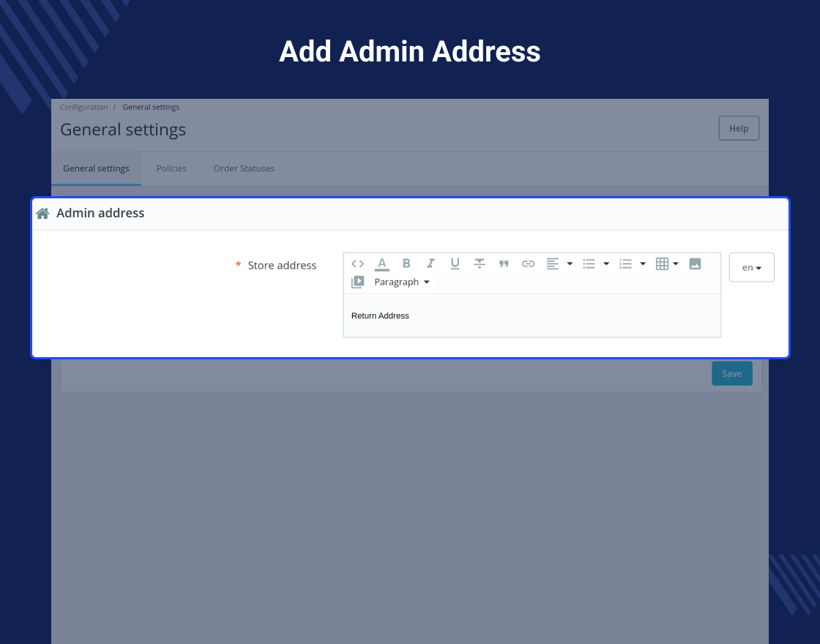Viewport: 820px width, 644px height.
Task: Insert media using the video icon
Action: point(358,282)
